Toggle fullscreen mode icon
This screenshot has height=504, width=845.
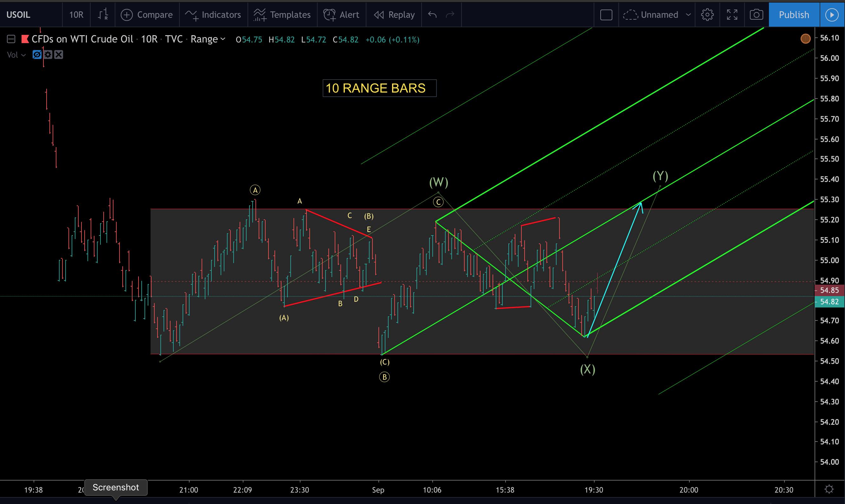[732, 15]
